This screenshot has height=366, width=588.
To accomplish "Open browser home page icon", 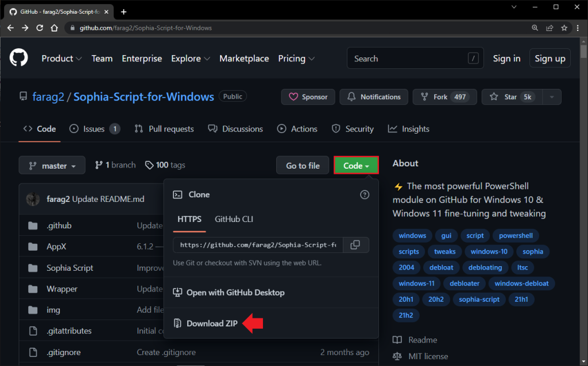I will point(55,28).
